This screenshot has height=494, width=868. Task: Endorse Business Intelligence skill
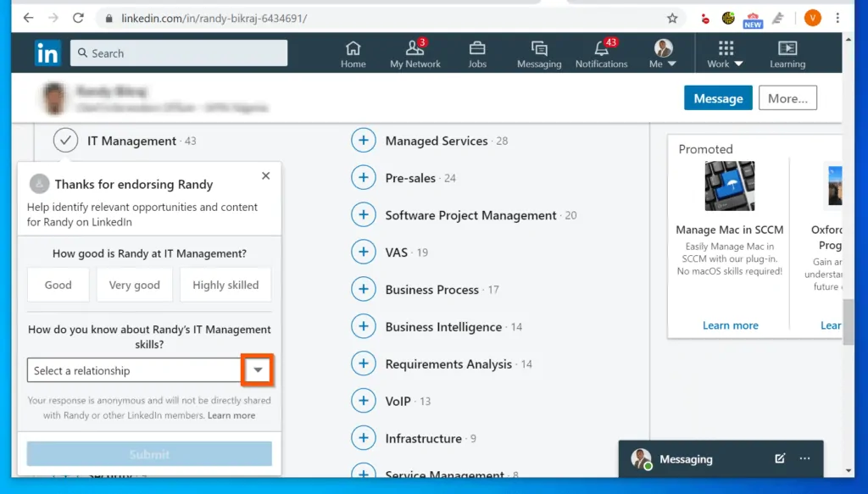tap(364, 326)
